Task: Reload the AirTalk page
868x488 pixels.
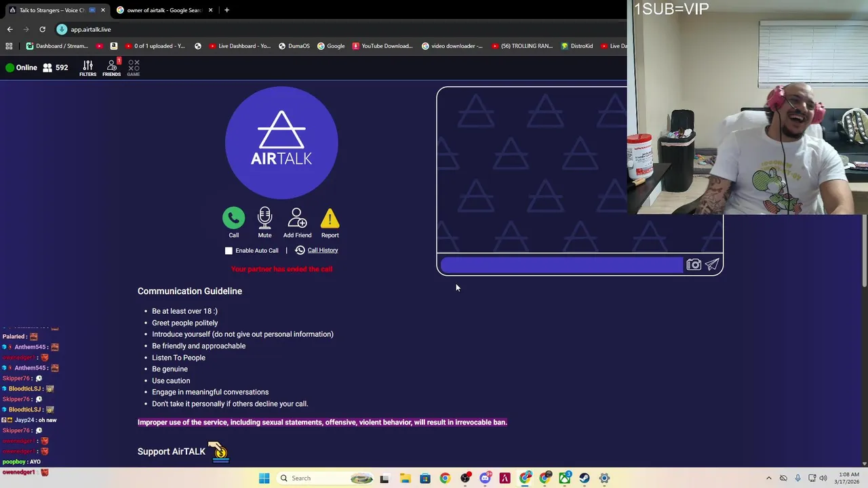Action: [x=42, y=29]
